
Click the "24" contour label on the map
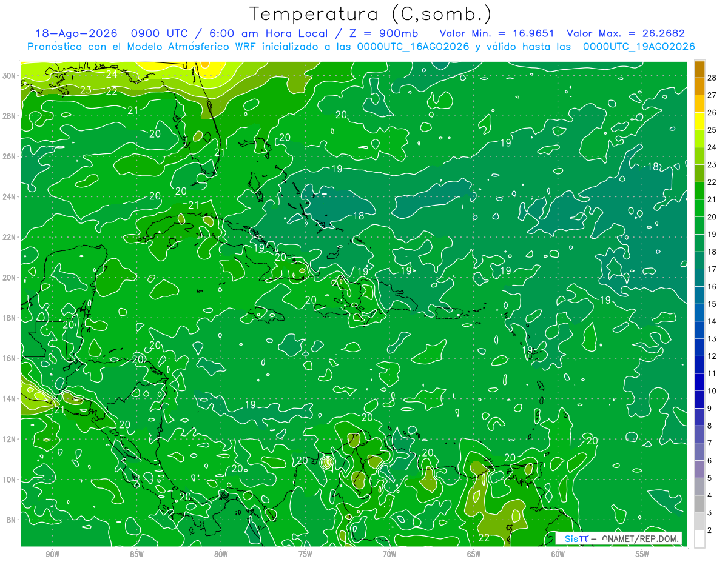pyautogui.click(x=112, y=74)
